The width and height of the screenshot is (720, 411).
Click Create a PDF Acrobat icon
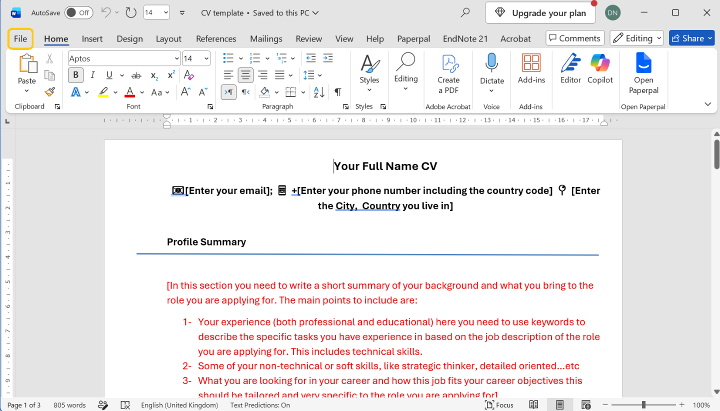pyautogui.click(x=448, y=74)
